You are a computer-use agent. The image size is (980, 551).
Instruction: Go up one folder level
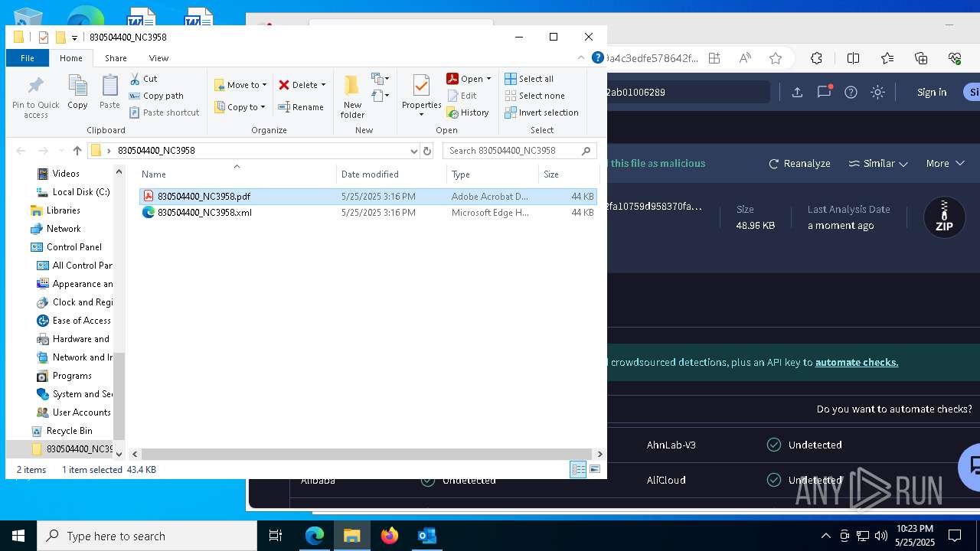tap(77, 151)
